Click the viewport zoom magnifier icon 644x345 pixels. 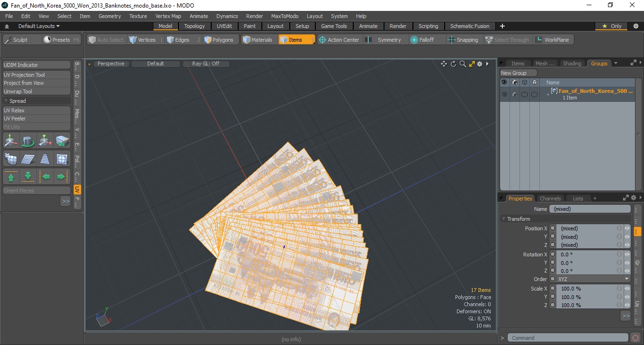463,64
